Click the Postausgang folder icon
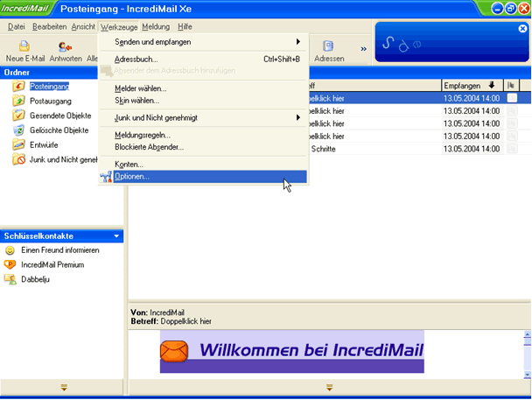This screenshot has height=400, width=532. pyautogui.click(x=18, y=101)
